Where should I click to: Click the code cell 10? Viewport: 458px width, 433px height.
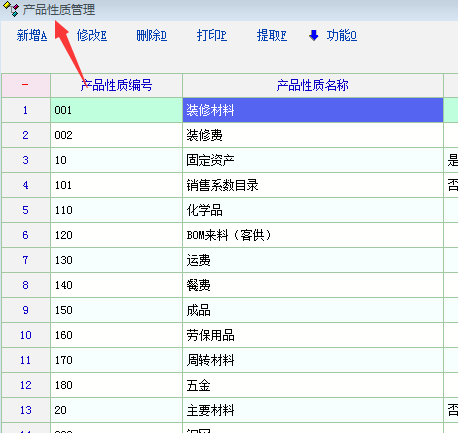[116, 160]
